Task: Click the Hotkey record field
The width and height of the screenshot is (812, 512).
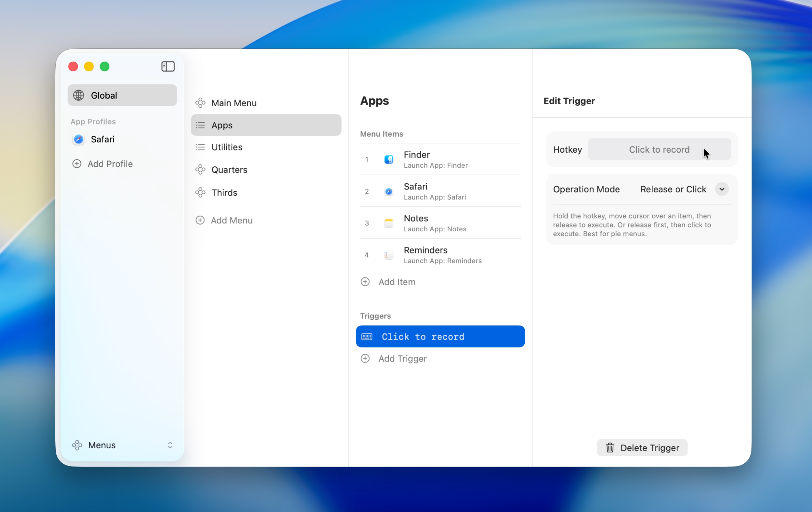Action: [x=658, y=149]
